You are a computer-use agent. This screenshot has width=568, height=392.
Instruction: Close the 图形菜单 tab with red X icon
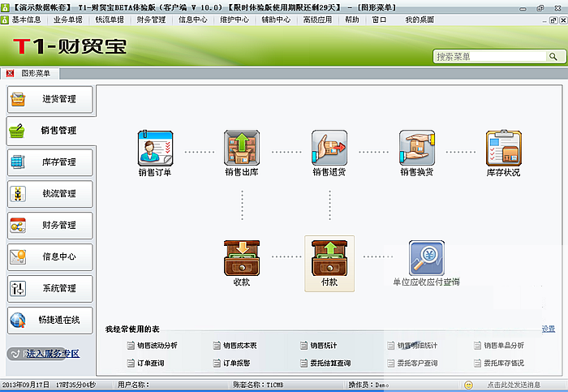(10, 74)
